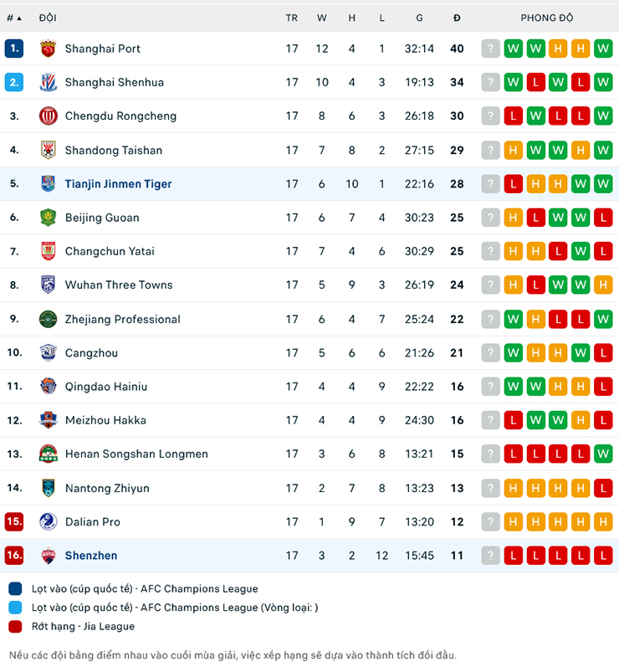
Task: Click Shenzhen's gray next-match badge
Action: (490, 556)
